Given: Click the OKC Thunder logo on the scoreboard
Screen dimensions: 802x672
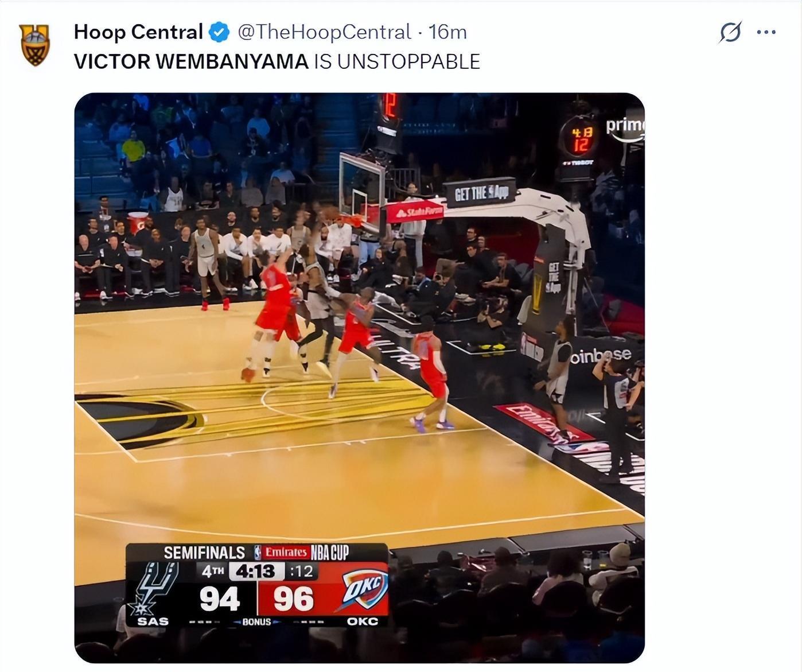Looking at the screenshot, I should tap(364, 590).
